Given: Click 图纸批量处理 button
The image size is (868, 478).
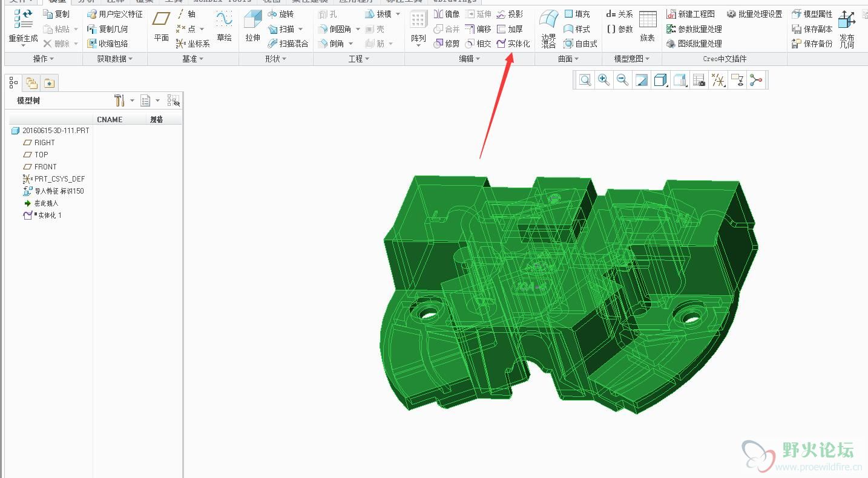Looking at the screenshot, I should point(694,44).
